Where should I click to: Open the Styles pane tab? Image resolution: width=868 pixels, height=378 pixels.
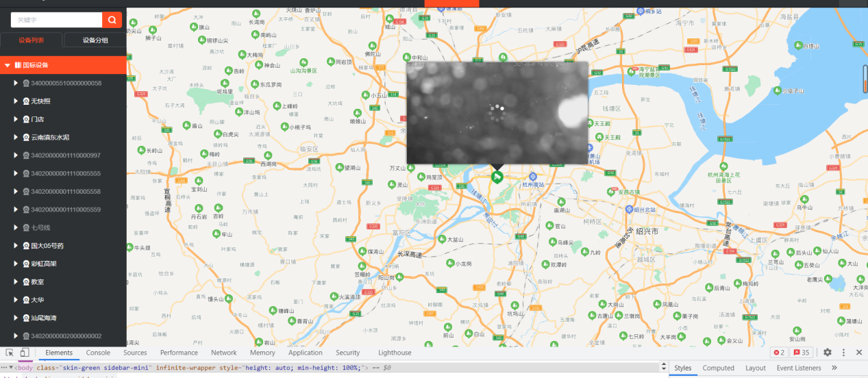pos(683,368)
